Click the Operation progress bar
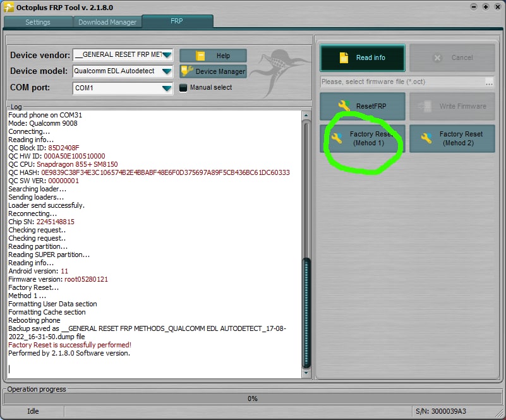Image resolution: width=506 pixels, height=420 pixels. (x=253, y=399)
